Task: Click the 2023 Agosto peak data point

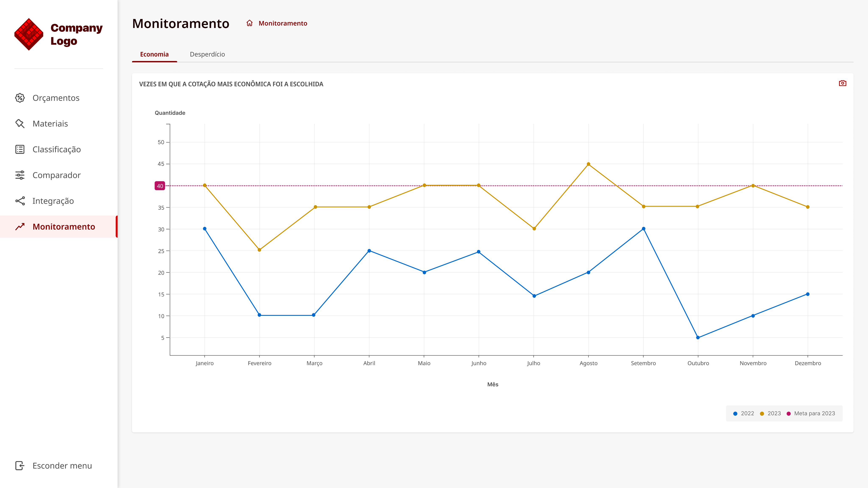Action: pyautogui.click(x=588, y=164)
